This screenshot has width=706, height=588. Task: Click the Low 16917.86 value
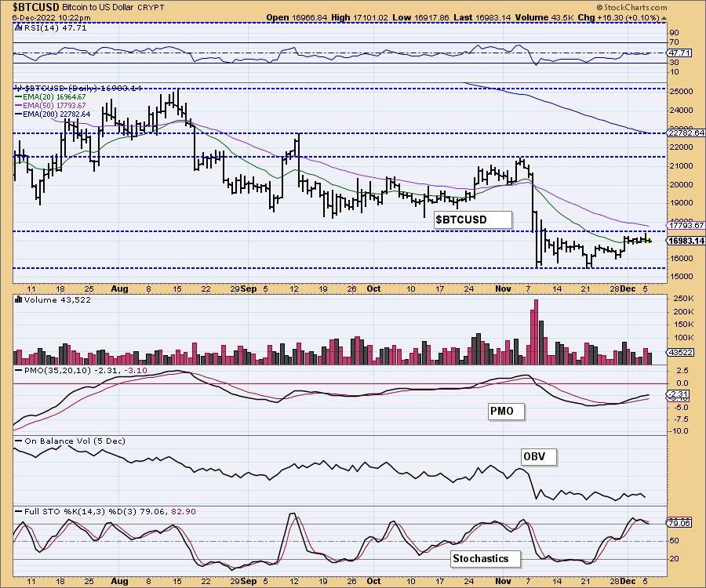tap(420, 17)
